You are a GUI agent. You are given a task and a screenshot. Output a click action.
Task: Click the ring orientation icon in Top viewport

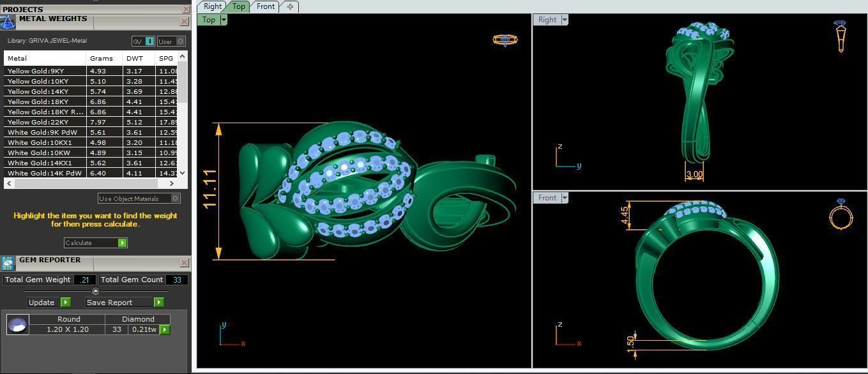pyautogui.click(x=505, y=40)
